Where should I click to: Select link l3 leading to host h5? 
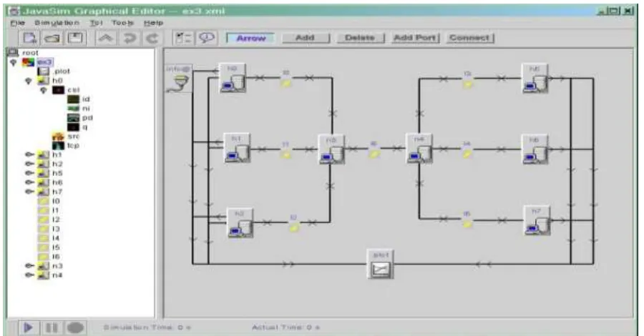(467, 79)
